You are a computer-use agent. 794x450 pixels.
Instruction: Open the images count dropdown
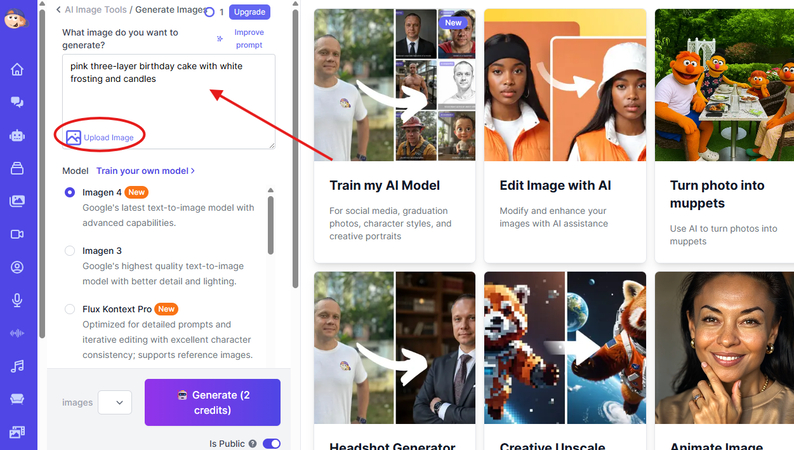click(115, 402)
